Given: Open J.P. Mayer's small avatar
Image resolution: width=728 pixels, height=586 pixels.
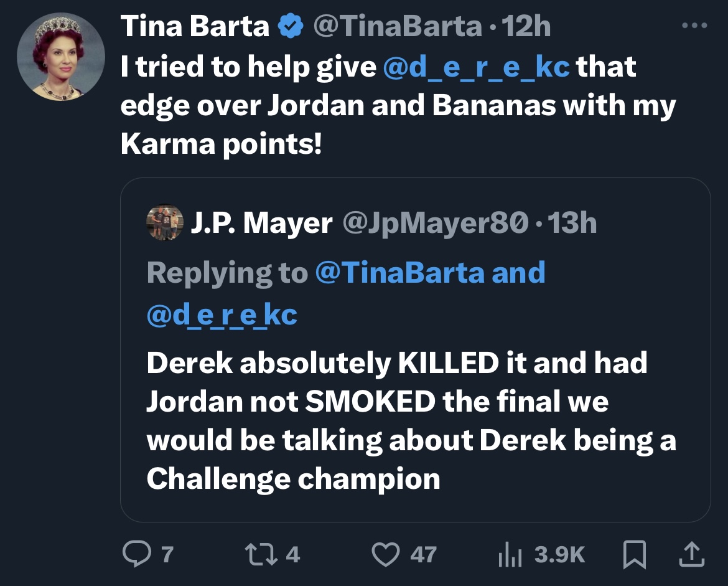Looking at the screenshot, I should [x=165, y=222].
